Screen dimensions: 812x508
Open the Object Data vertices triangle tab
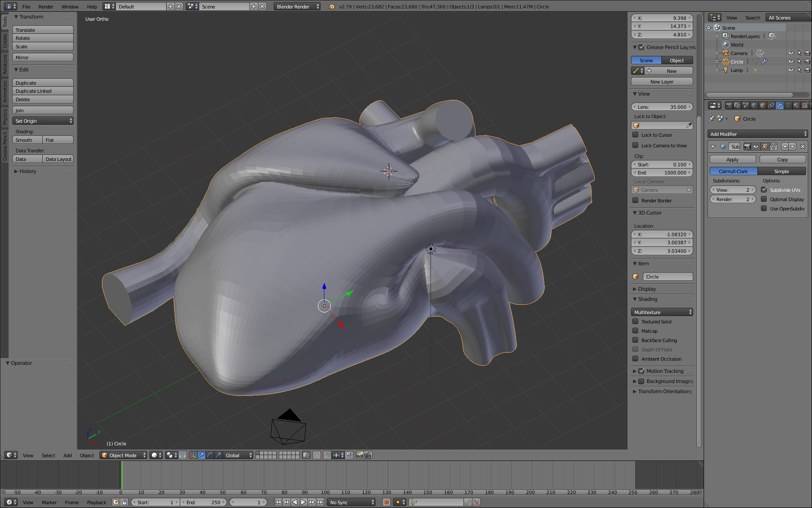point(788,105)
